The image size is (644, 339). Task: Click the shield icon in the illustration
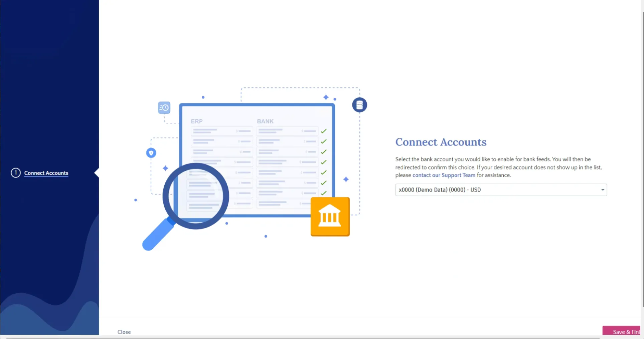pyautogui.click(x=151, y=153)
